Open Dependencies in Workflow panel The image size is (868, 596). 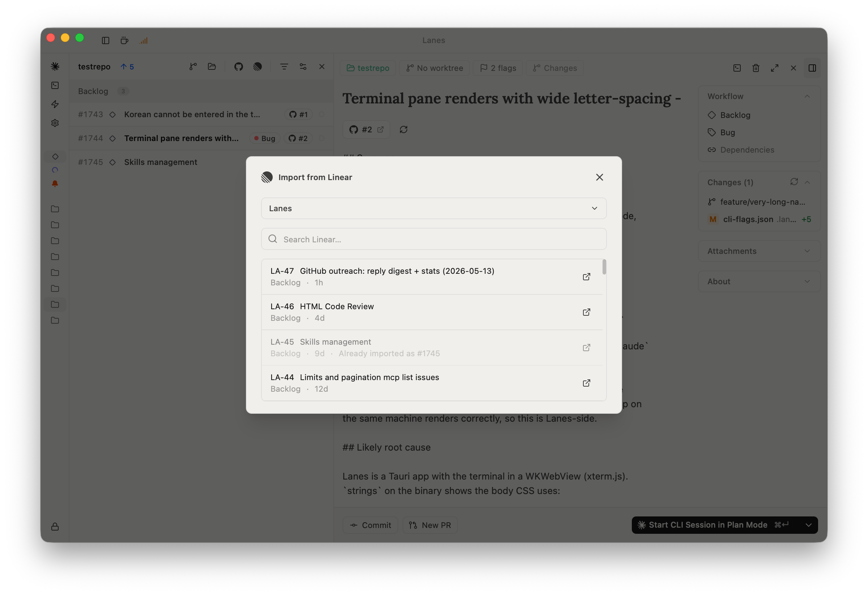click(741, 150)
